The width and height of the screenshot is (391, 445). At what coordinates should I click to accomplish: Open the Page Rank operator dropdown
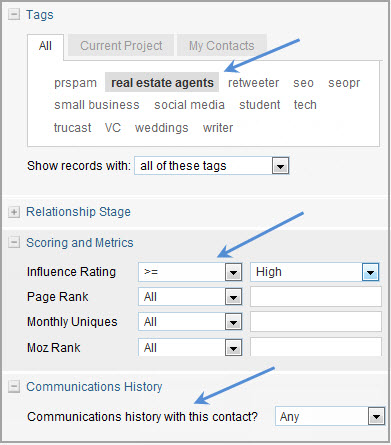pyautogui.click(x=190, y=297)
